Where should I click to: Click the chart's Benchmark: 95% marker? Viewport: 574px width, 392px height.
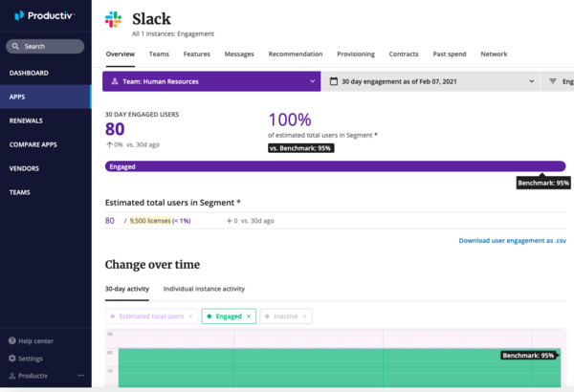click(x=529, y=355)
